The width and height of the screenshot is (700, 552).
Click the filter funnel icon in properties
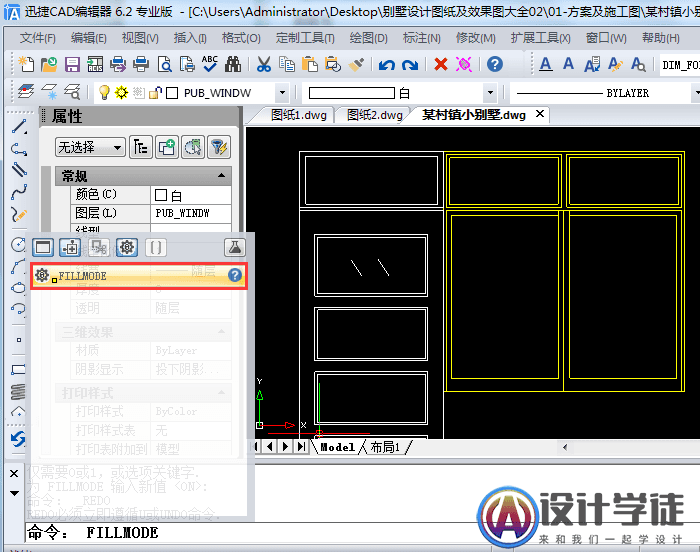219,147
